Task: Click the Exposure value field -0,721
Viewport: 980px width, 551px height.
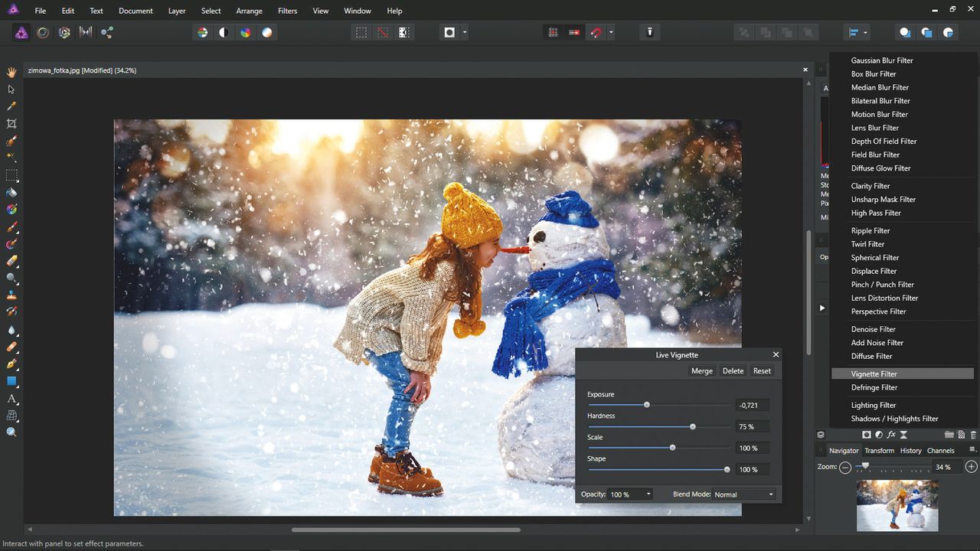Action: pos(751,405)
